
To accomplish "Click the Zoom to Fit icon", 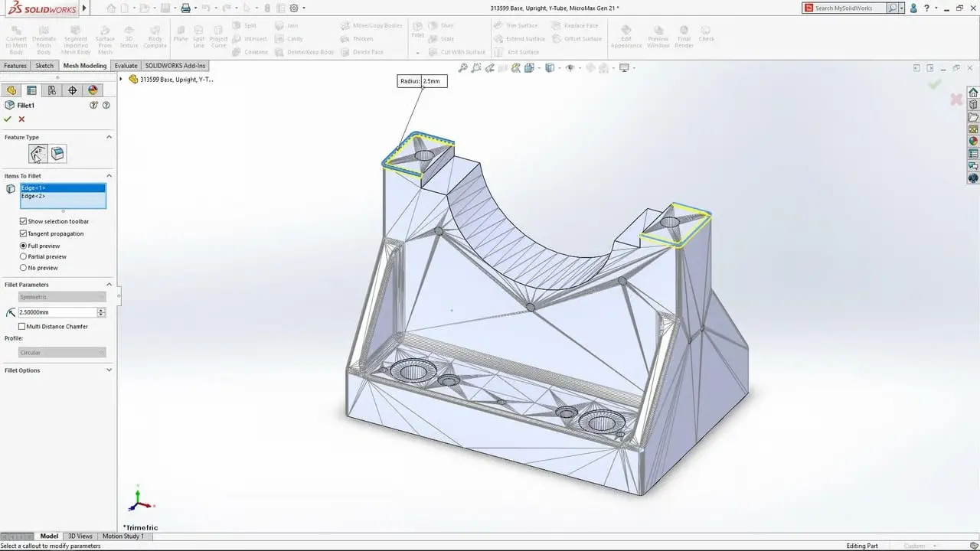I will coord(463,68).
